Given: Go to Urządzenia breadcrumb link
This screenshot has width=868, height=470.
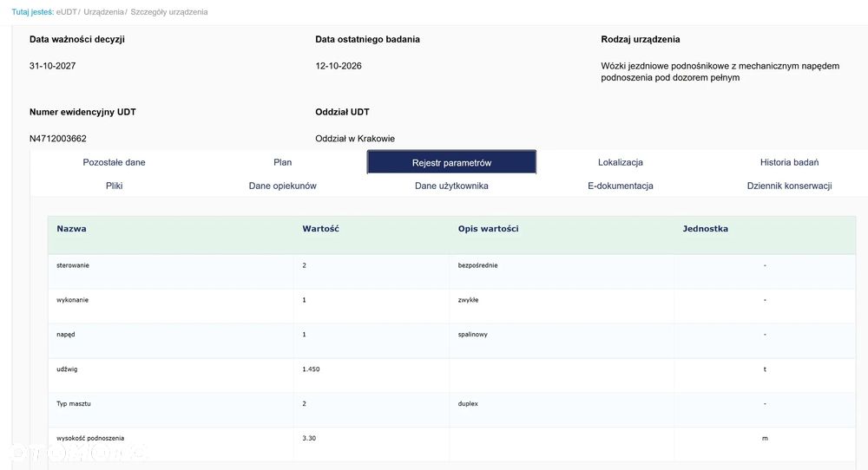Looking at the screenshot, I should (x=103, y=11).
